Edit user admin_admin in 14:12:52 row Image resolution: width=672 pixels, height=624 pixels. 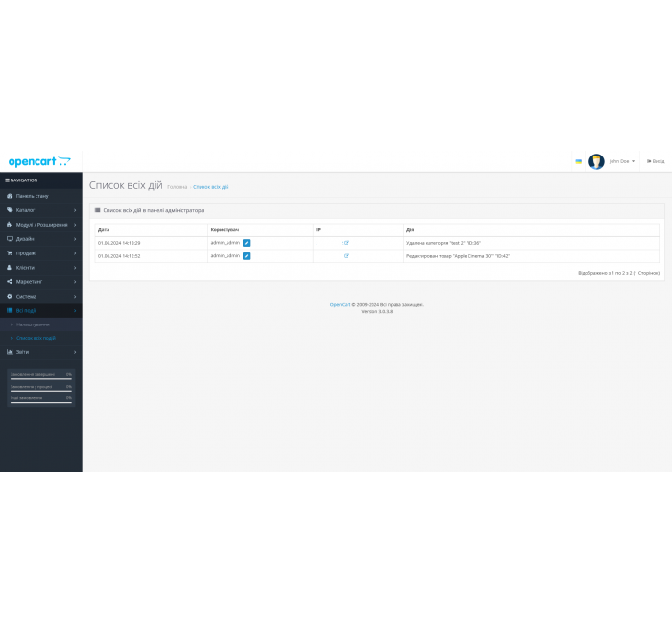click(247, 256)
